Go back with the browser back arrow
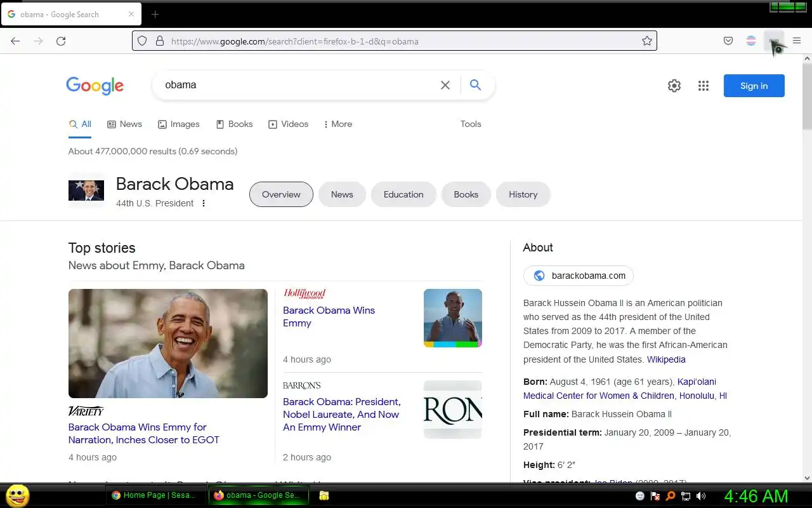 pos(15,41)
